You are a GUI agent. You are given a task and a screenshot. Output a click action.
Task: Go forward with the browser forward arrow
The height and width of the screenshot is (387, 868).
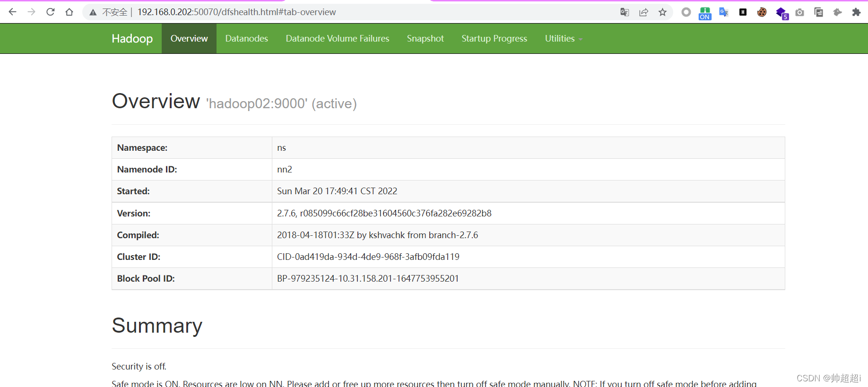coord(32,12)
